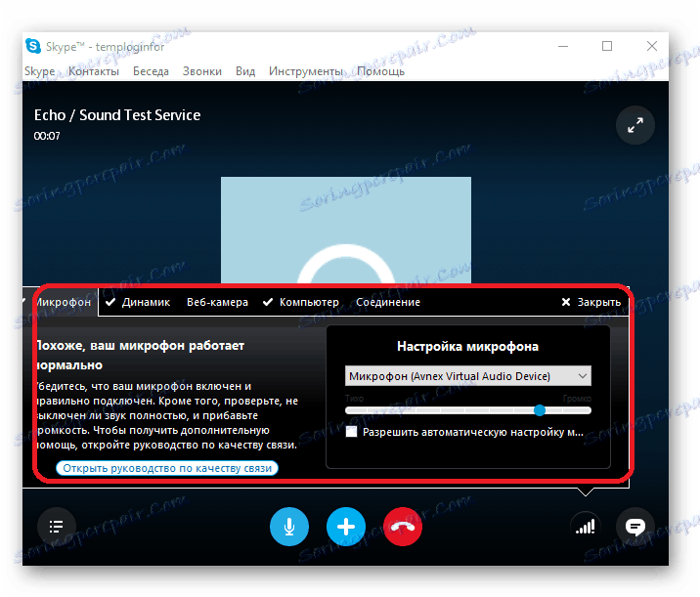Click the blue plus add participants button
Screen dimensions: 700x597
point(346,526)
